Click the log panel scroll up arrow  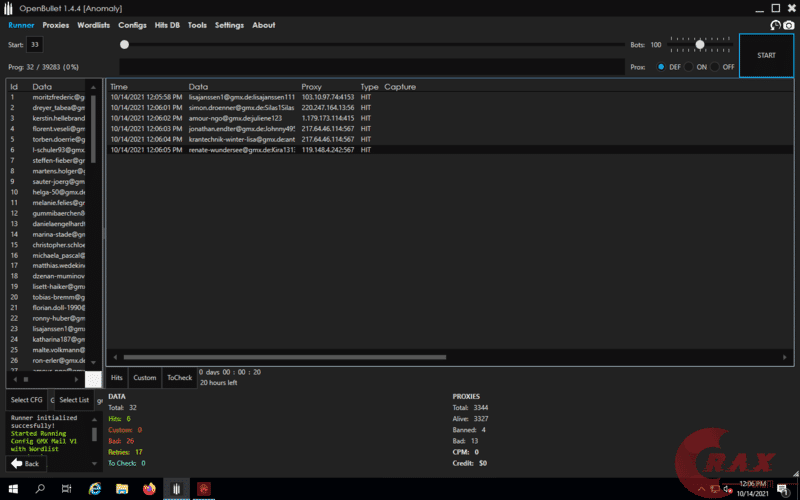(94, 419)
